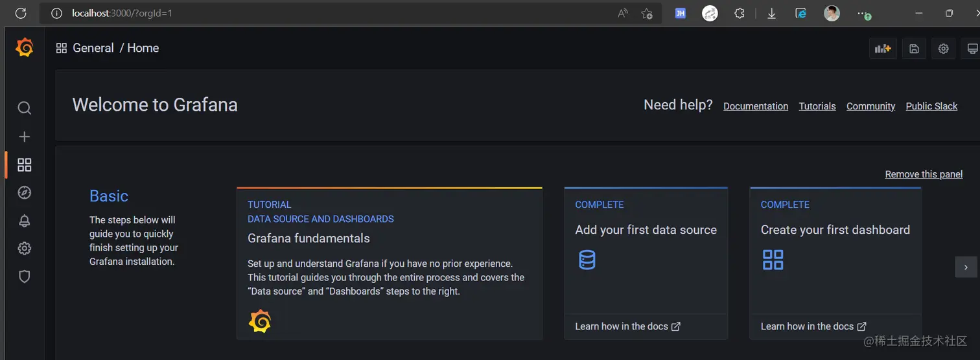The width and height of the screenshot is (980, 360).
Task: Click the browser address bar URL
Action: 122,13
